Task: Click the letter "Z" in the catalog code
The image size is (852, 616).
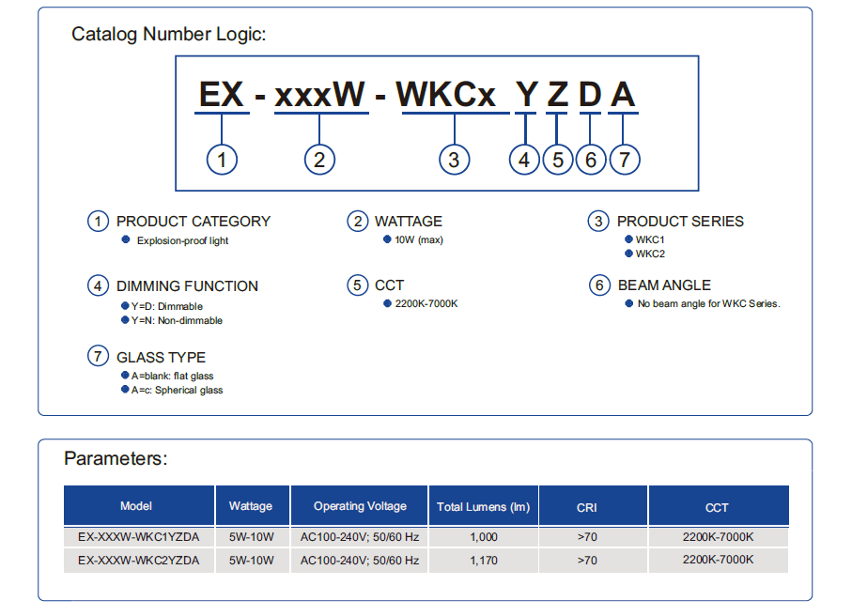Action: (x=557, y=95)
